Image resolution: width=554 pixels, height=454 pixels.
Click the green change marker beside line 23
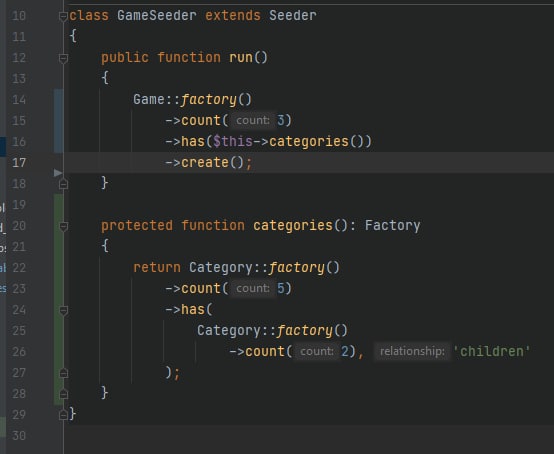point(59,299)
